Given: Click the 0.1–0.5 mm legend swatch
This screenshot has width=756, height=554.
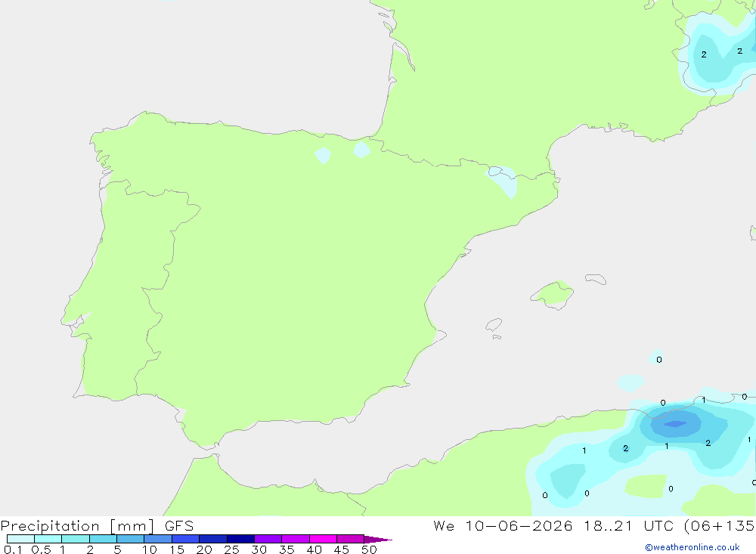Looking at the screenshot, I should coord(20,539).
